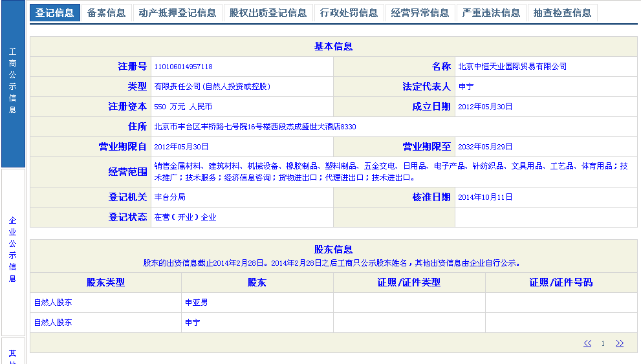Select page 1 in shareholder pagination
Viewport: 641px width, 364px height.
tap(603, 343)
